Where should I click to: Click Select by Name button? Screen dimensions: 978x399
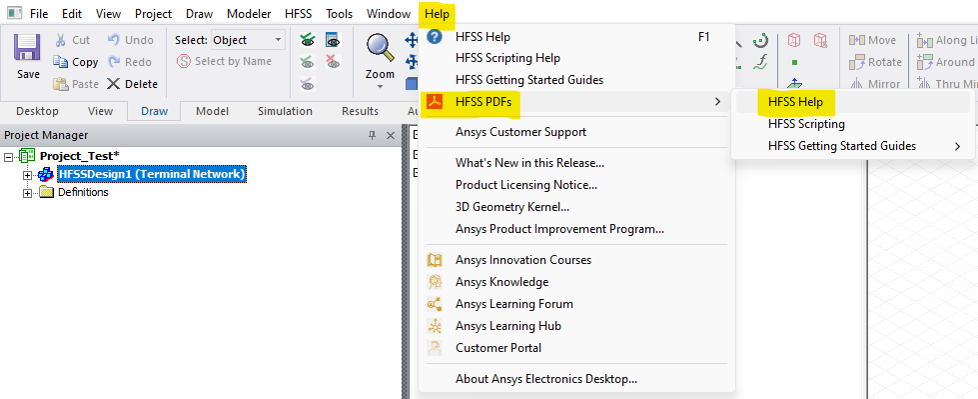click(225, 61)
